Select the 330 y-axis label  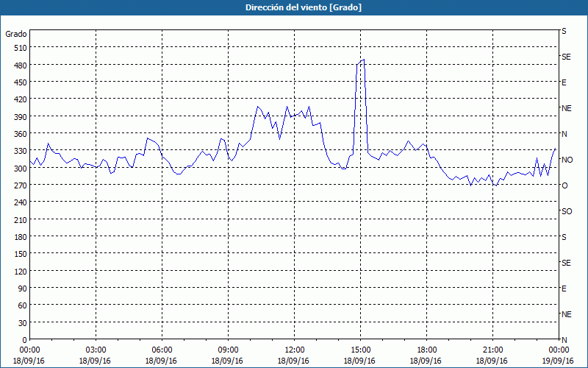click(21, 151)
